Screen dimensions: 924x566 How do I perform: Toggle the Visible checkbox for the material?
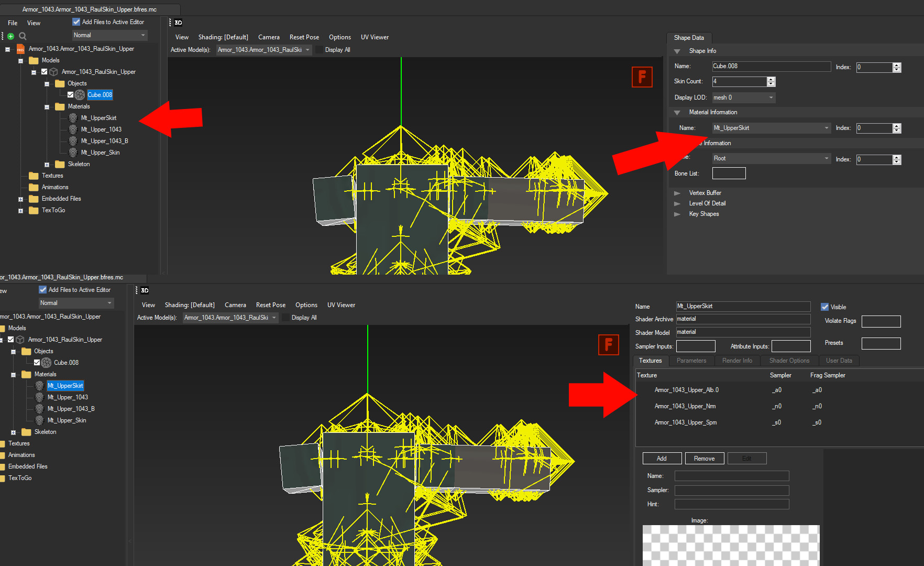coord(825,307)
